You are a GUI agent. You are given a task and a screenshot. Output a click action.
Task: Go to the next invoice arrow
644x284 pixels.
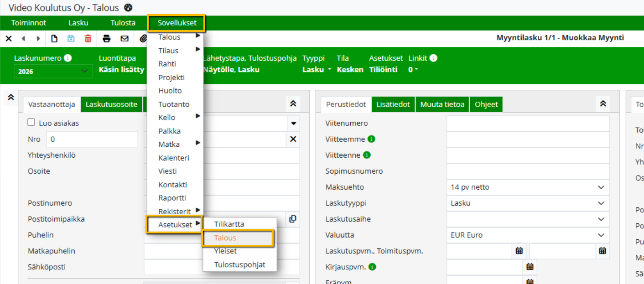click(x=38, y=39)
